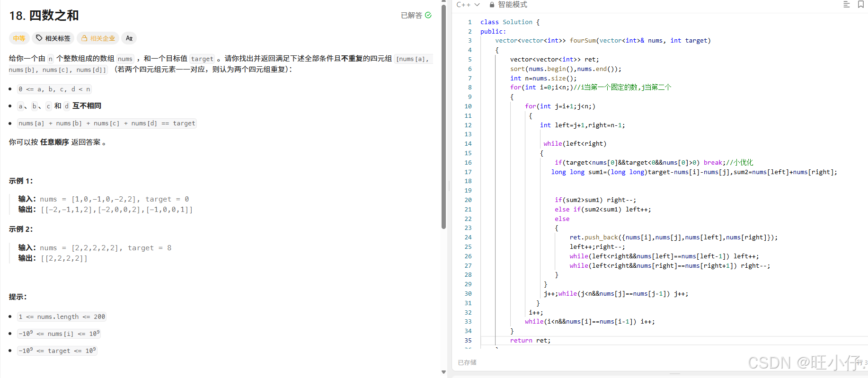Click line number 35 in editor gutter

tap(468, 341)
